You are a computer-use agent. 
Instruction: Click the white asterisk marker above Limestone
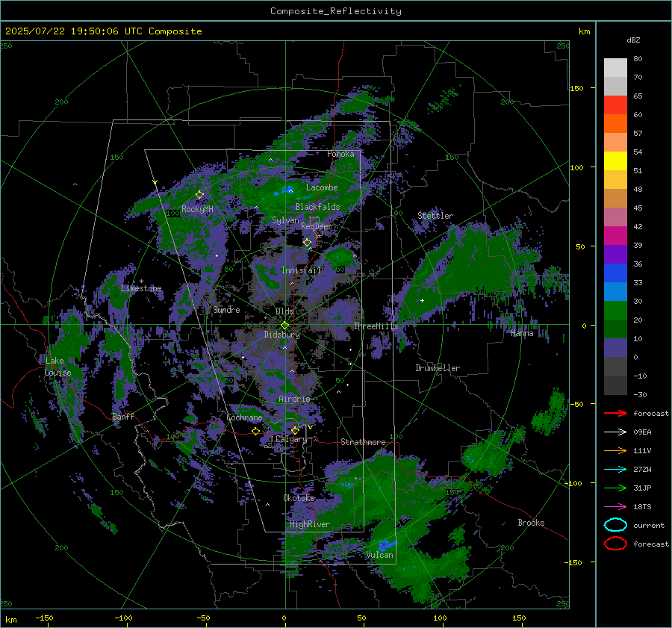pos(141,282)
